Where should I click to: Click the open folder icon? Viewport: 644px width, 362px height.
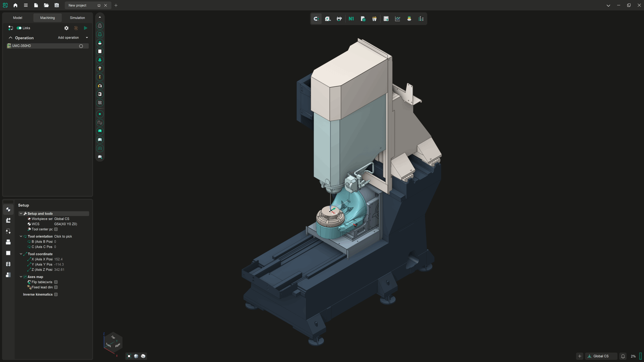click(x=46, y=5)
